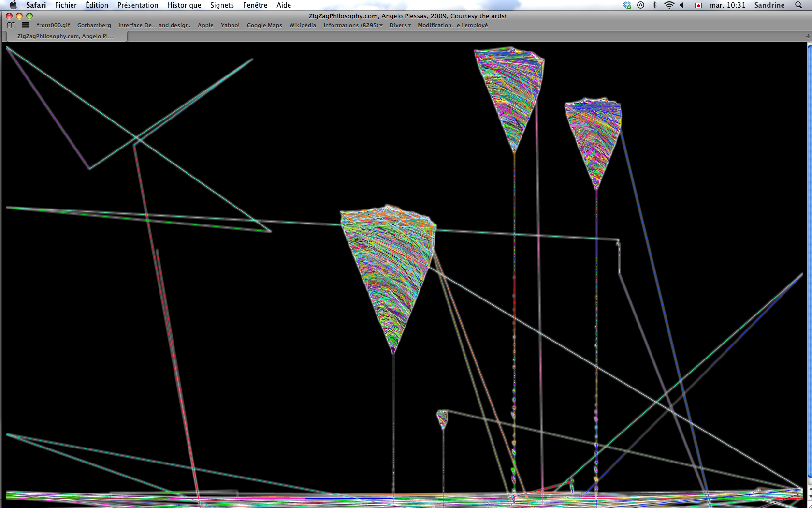Open the Présentation menu
812x508 pixels.
[138, 5]
